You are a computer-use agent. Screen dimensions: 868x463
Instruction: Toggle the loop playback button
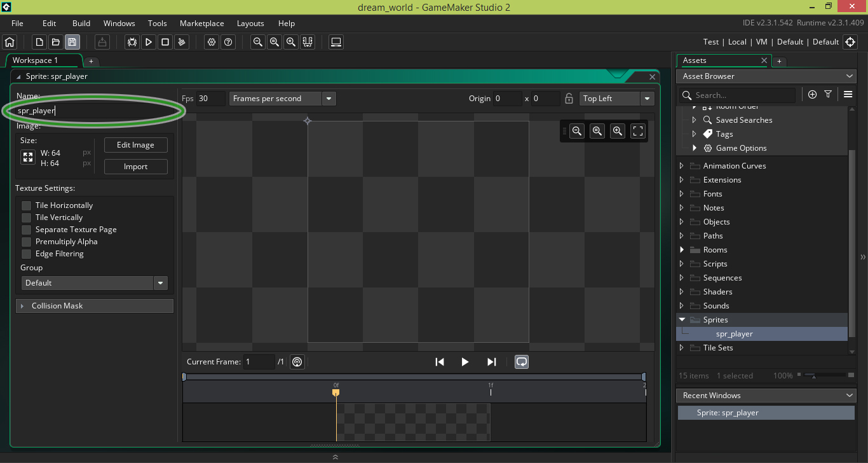[522, 362]
